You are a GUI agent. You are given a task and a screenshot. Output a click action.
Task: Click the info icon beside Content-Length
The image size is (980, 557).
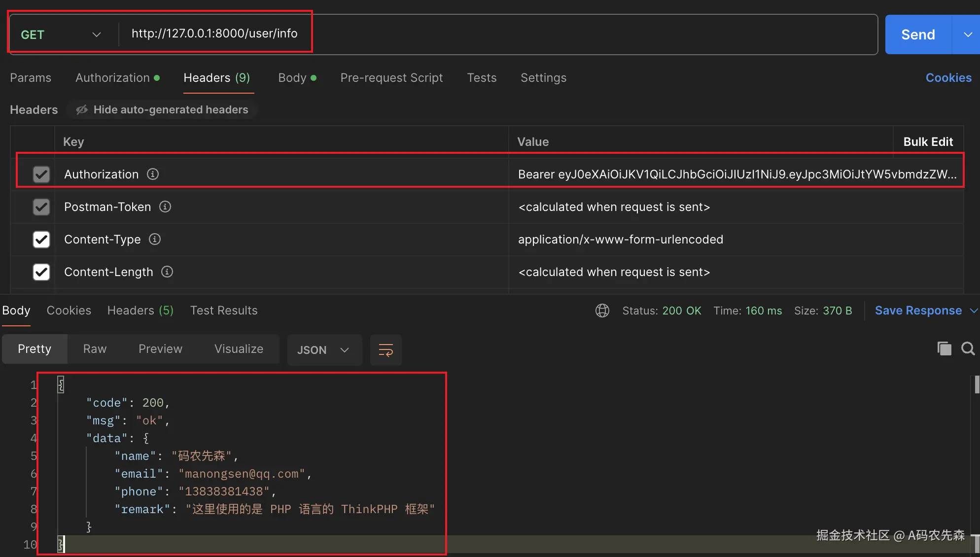167,272
